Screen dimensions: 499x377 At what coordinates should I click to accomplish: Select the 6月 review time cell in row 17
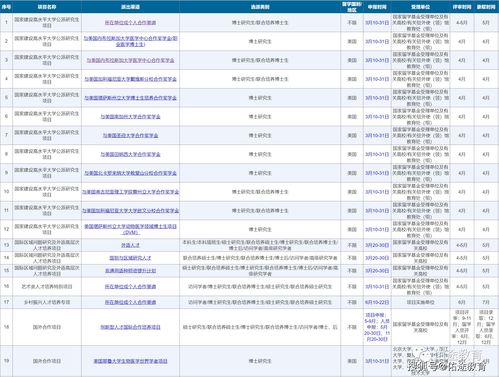point(462,302)
